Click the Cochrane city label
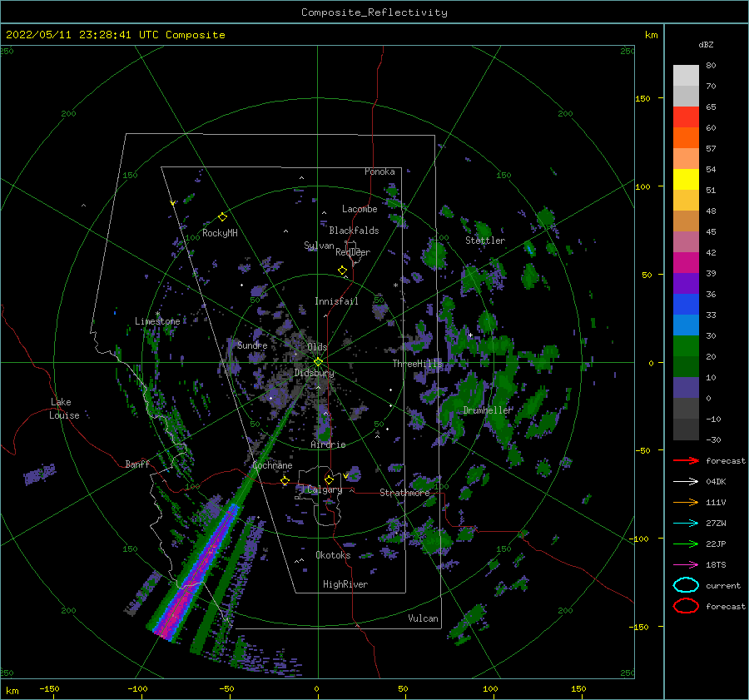Viewport: 749px width, 700px height. [x=272, y=465]
